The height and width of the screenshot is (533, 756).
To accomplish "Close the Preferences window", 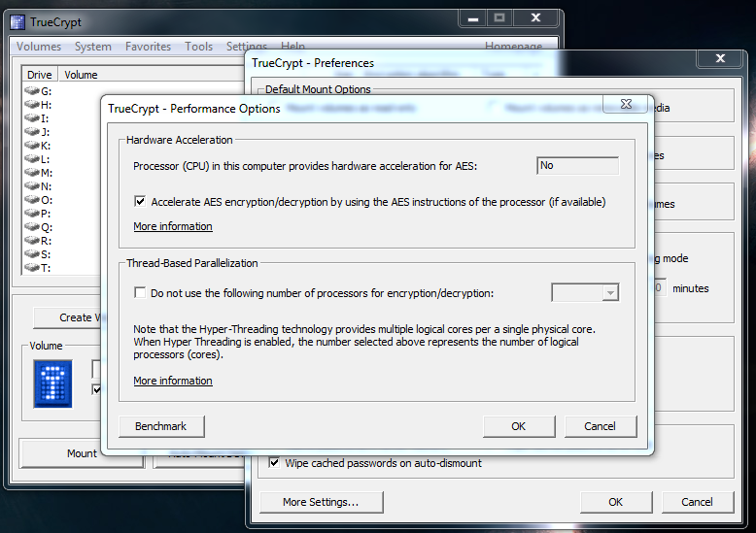I will [x=720, y=58].
